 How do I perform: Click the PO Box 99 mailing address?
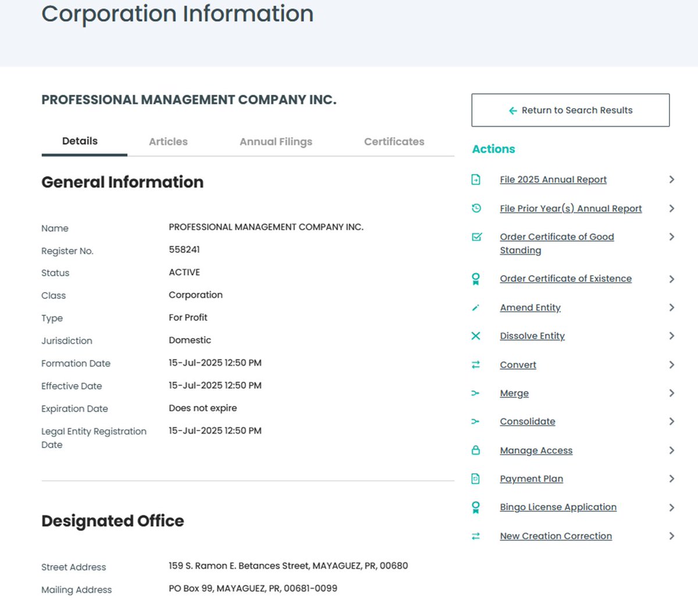click(253, 589)
